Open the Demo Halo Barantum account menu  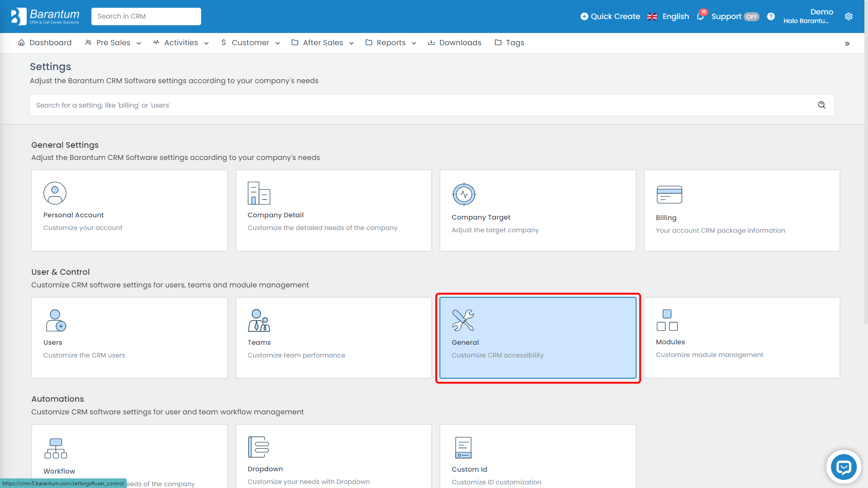pos(808,16)
